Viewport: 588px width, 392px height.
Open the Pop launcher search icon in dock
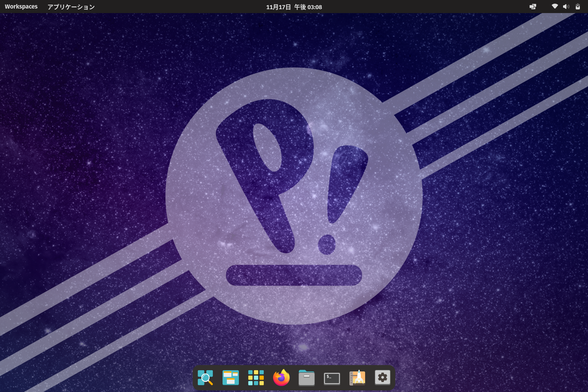click(x=205, y=378)
